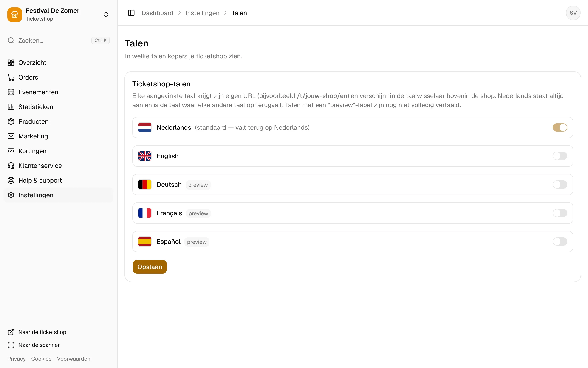588x368 pixels.
Task: Click the orange Festival De Zomer shop logo
Action: 14,14
